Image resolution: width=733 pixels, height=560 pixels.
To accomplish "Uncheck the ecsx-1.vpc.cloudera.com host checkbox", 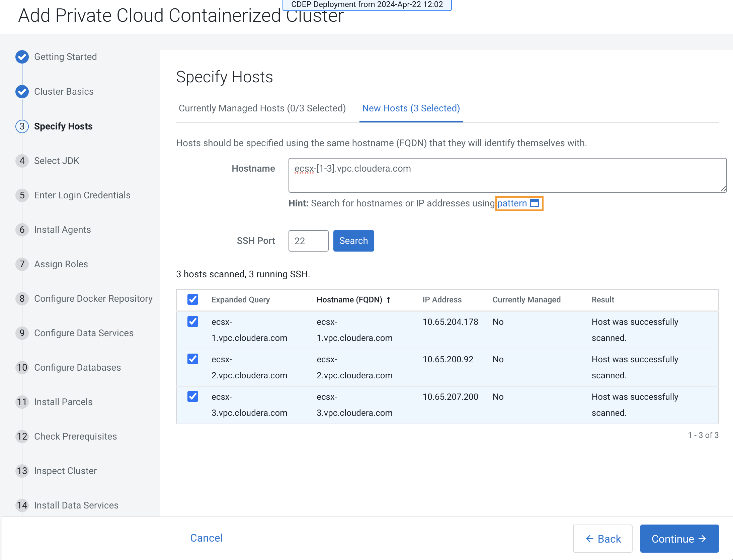I will click(x=193, y=322).
